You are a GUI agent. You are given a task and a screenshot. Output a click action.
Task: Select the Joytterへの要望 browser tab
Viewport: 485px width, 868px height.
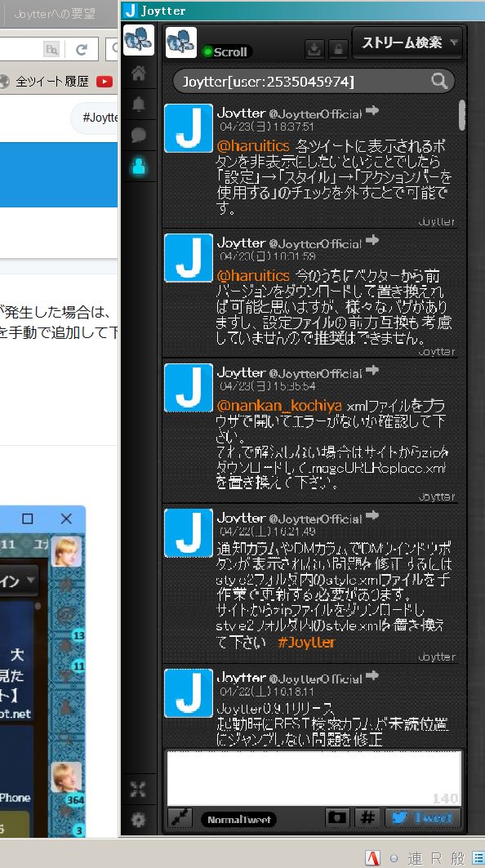coord(55,15)
